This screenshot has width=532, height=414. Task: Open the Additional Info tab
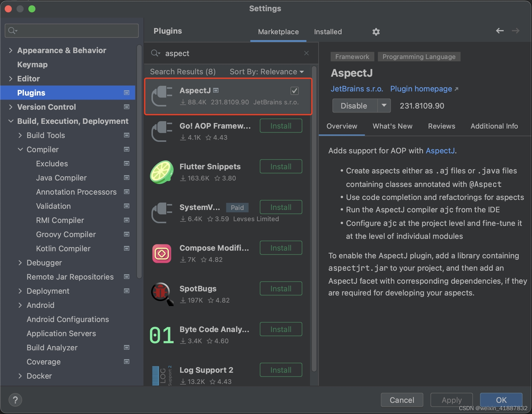(x=494, y=126)
